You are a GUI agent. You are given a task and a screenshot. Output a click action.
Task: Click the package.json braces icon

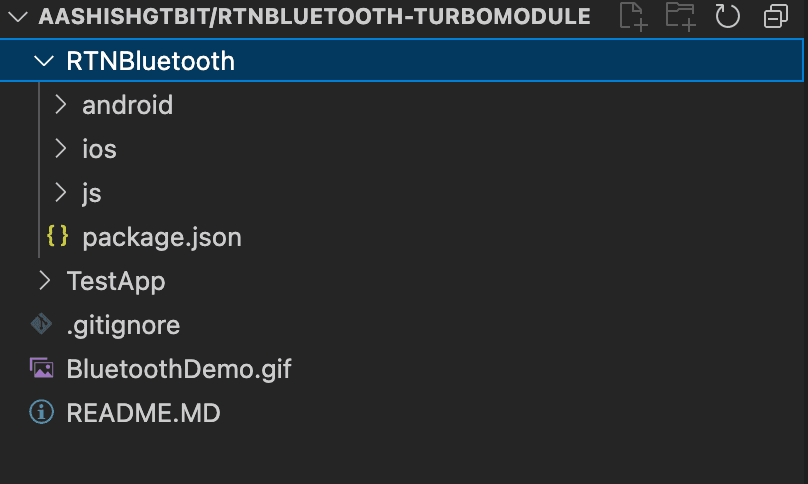tap(58, 238)
